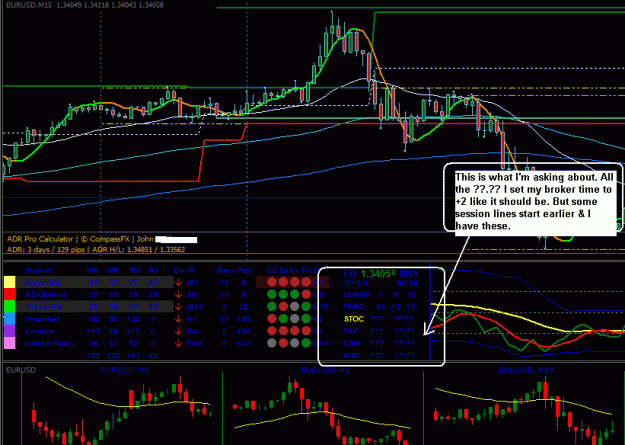Click the United States market row label
Viewport: 625px width, 445px height.
coord(50,343)
